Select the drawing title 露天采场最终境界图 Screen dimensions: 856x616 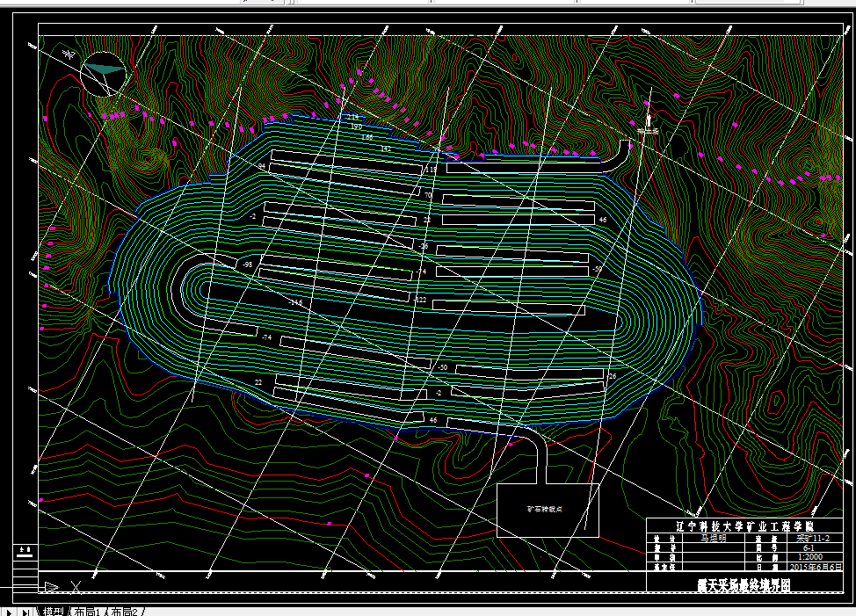[x=744, y=585]
